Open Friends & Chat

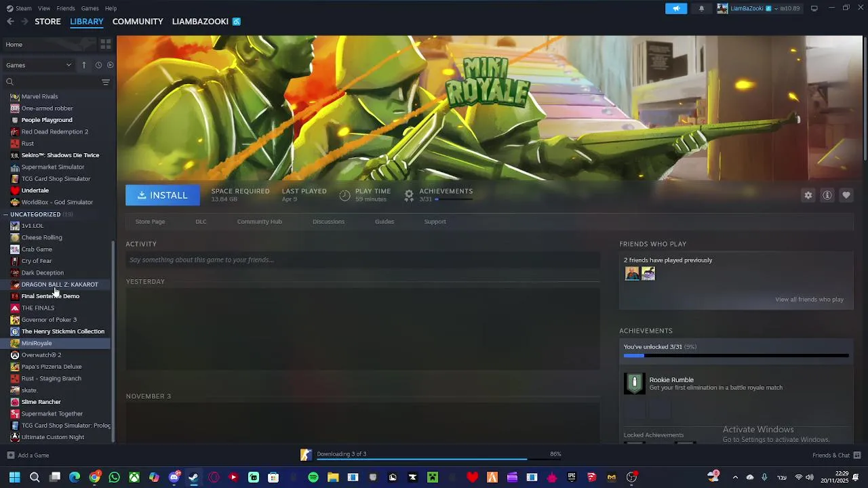(x=836, y=455)
